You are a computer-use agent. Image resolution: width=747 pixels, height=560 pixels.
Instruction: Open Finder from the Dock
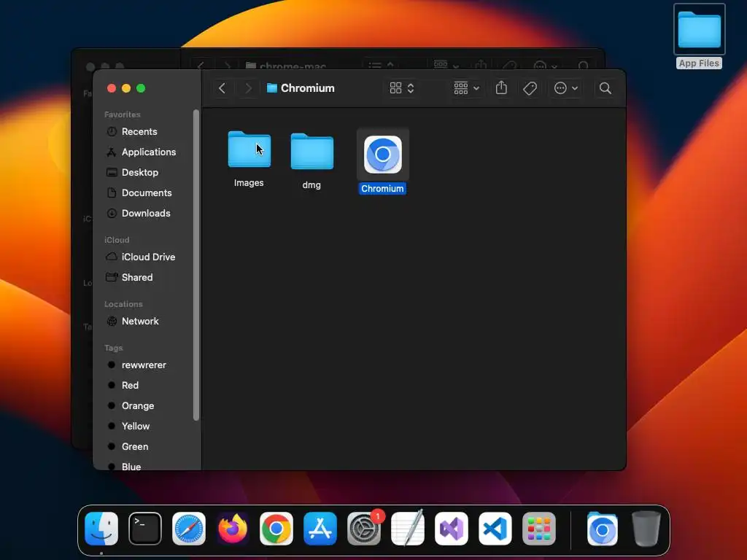coord(101,529)
